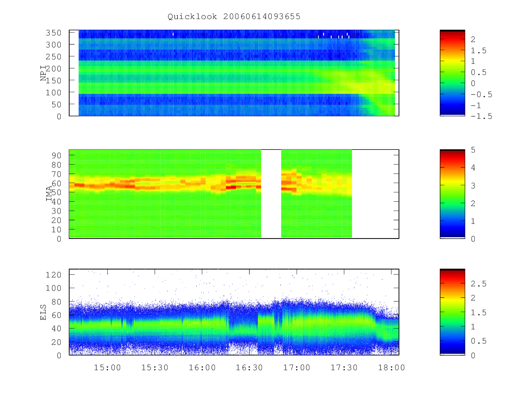The width and height of the screenshot is (532, 399).
Task: Click the 15:00 time axis label
Action: pyautogui.click(x=107, y=368)
